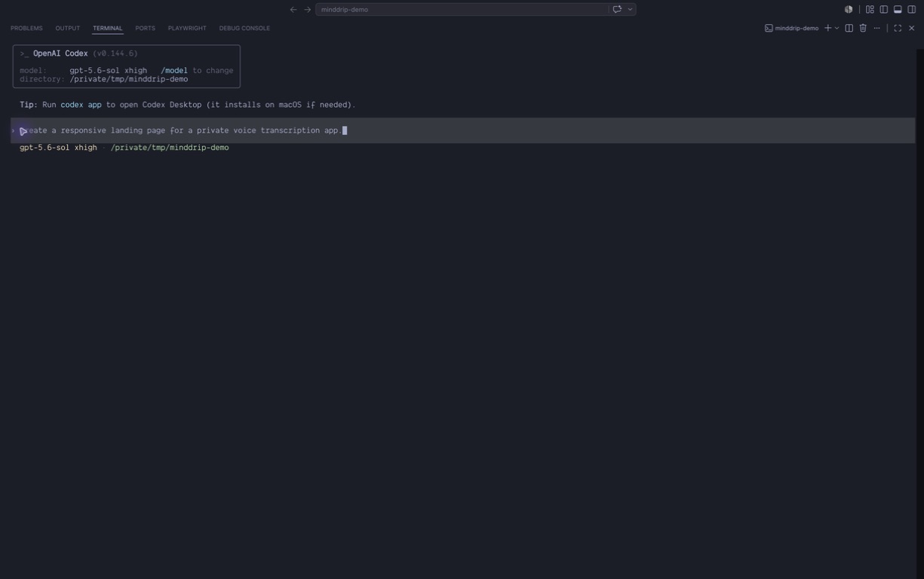Screen dimensions: 924x579
Task: Maximize the panel size with the fullscreen icon
Action: tap(898, 28)
